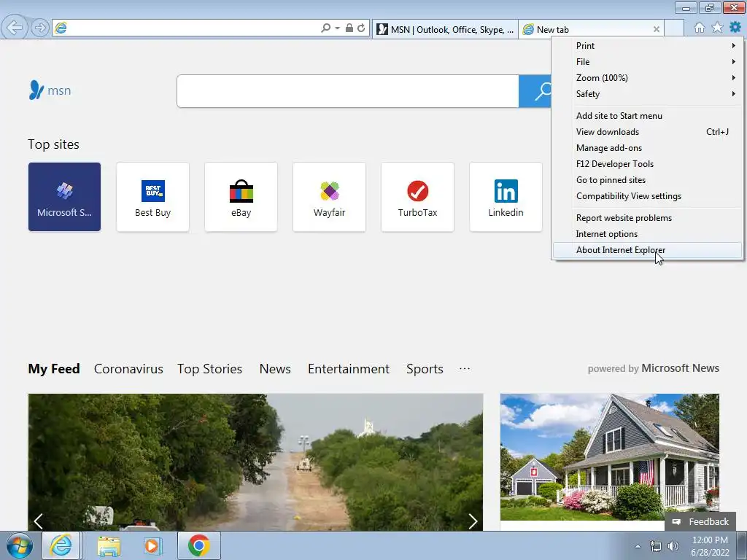The image size is (747, 560).
Task: Click the browser Forward arrow button
Action: 40,28
